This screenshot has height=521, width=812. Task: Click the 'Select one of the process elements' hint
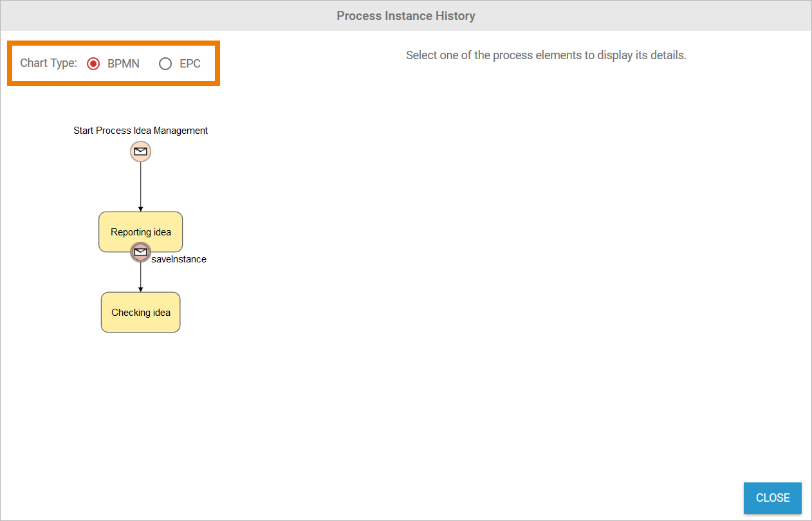[x=546, y=55]
